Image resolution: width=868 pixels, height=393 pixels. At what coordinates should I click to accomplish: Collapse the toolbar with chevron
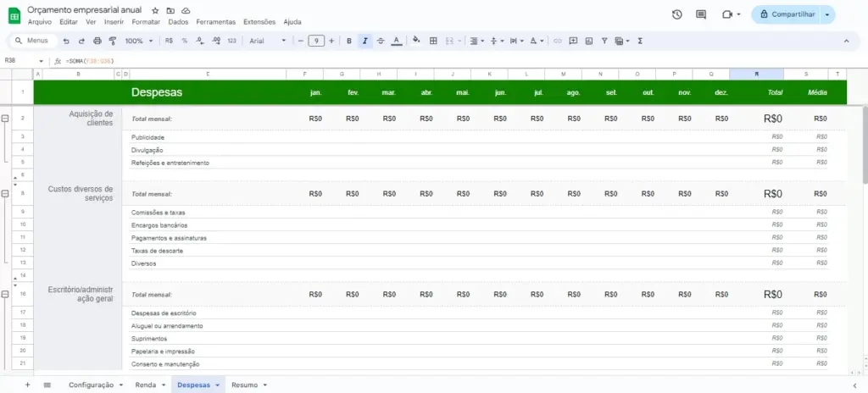click(846, 41)
